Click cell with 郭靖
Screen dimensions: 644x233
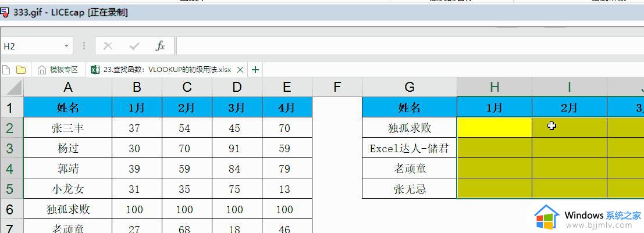coord(67,169)
